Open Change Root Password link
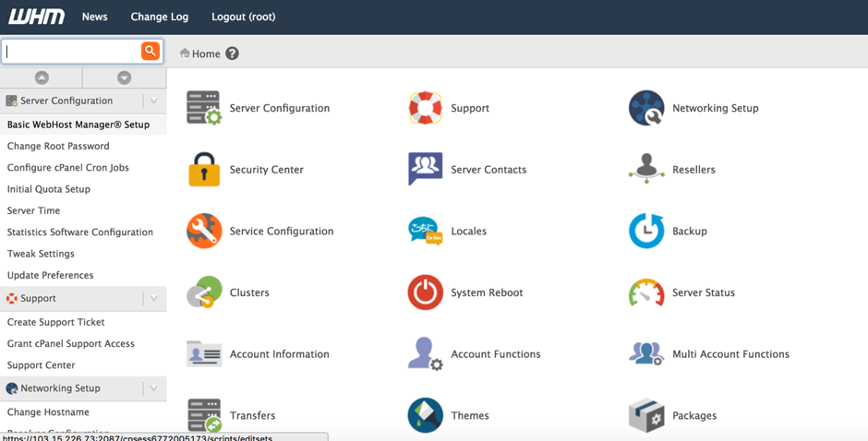Viewport: 868px width, 441px height. (58, 146)
